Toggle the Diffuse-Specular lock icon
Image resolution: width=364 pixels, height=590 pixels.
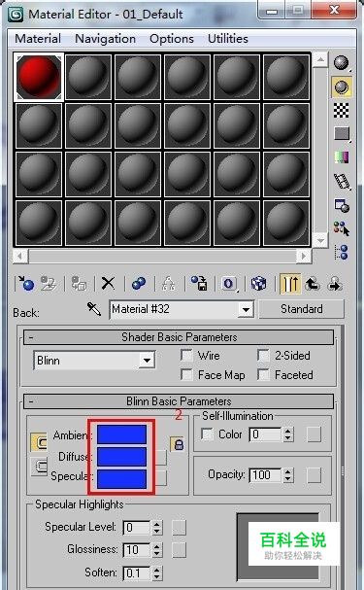[178, 445]
